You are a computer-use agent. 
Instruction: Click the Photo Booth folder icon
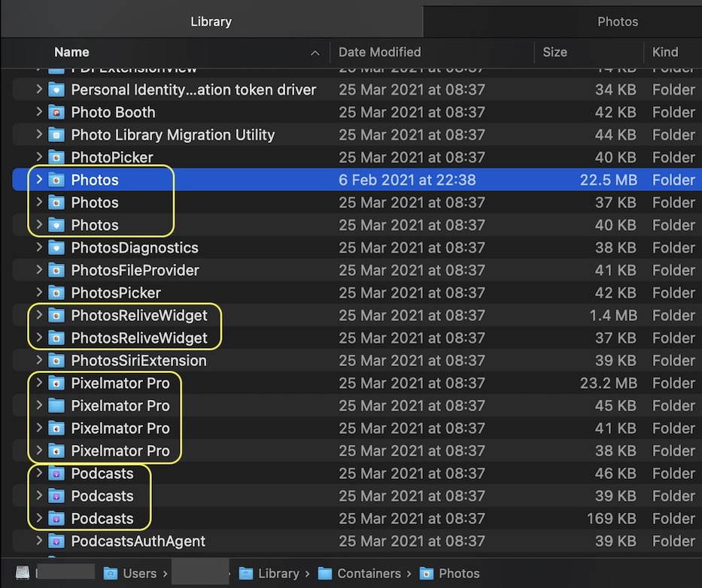56,112
